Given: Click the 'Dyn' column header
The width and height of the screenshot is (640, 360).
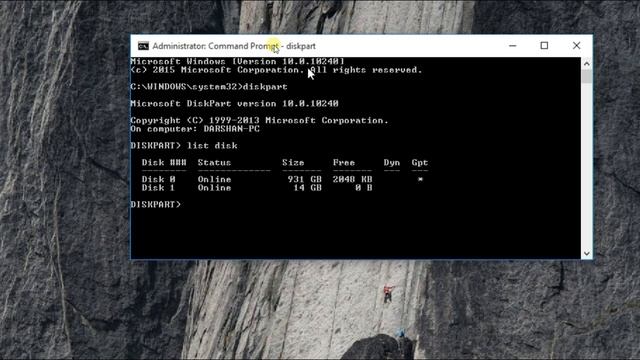Looking at the screenshot, I should click(392, 162).
